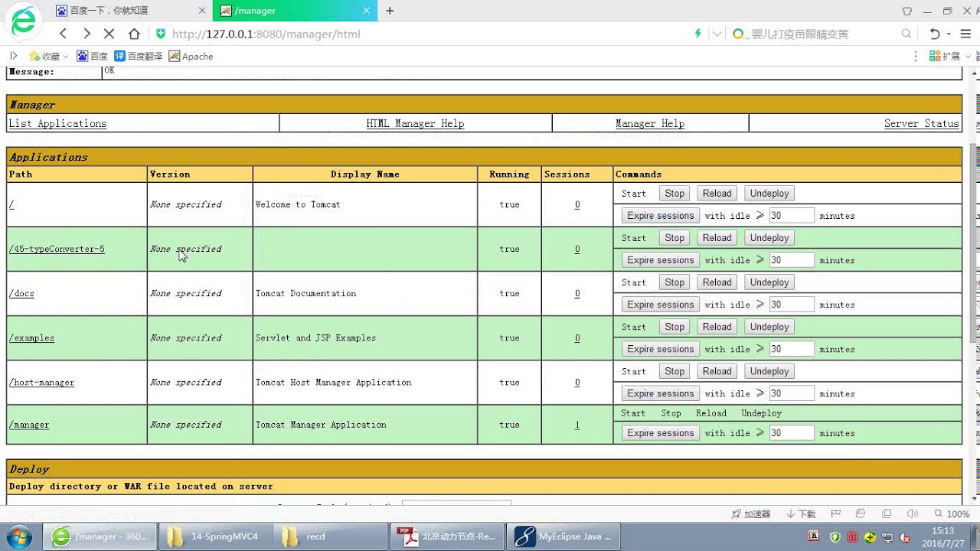Open the browser hamburger main menu
This screenshot has height=551, width=980.
966,34
